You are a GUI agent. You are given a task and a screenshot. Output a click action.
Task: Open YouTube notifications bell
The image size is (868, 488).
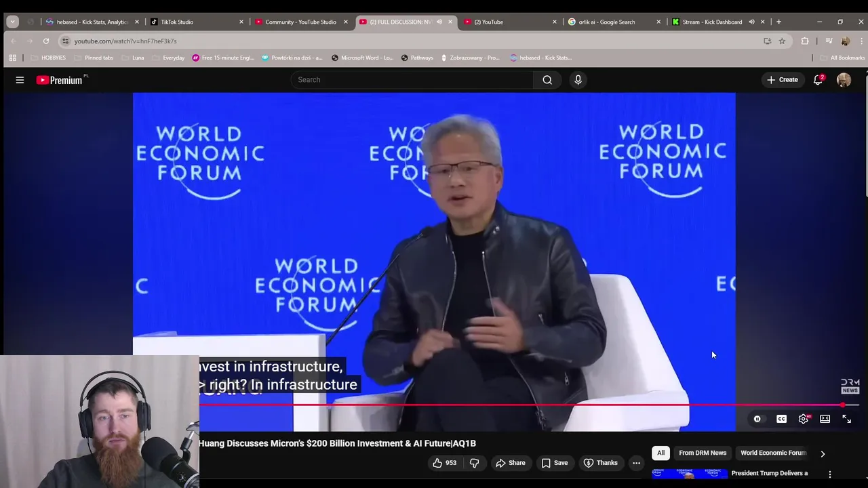coord(818,80)
